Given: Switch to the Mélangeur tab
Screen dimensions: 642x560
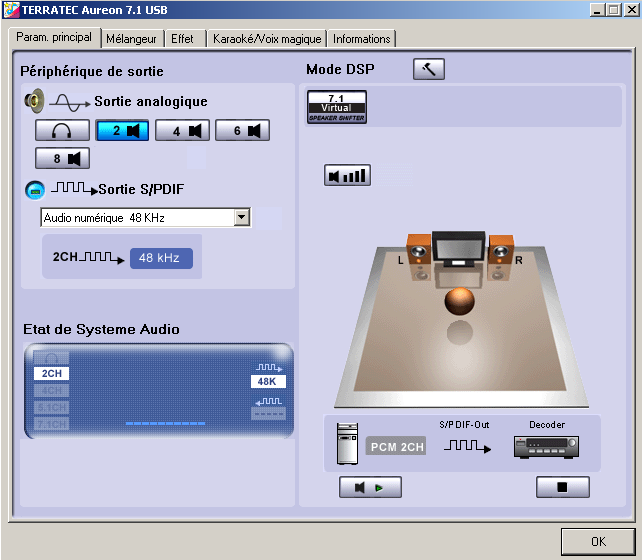Looking at the screenshot, I should click(x=131, y=39).
